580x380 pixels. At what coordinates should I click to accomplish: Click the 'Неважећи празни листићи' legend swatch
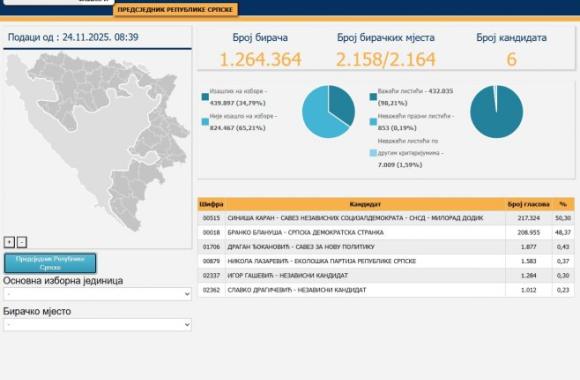pyautogui.click(x=373, y=122)
